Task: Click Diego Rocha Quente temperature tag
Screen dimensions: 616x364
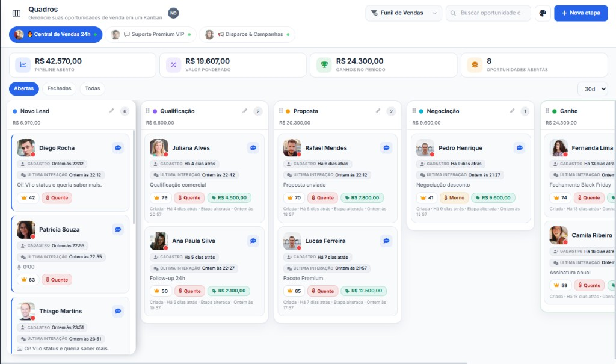Action: point(57,198)
